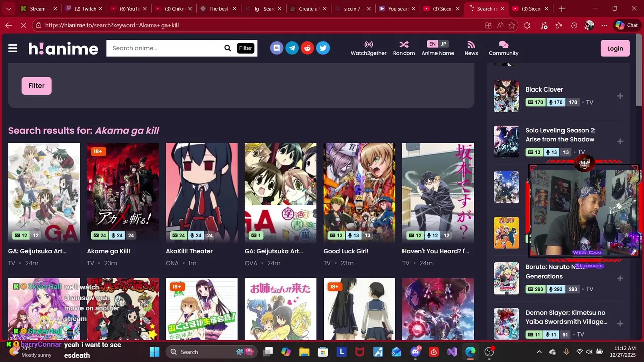The image size is (644, 362).
Task: Switch to The best browser tab
Action: point(218,9)
